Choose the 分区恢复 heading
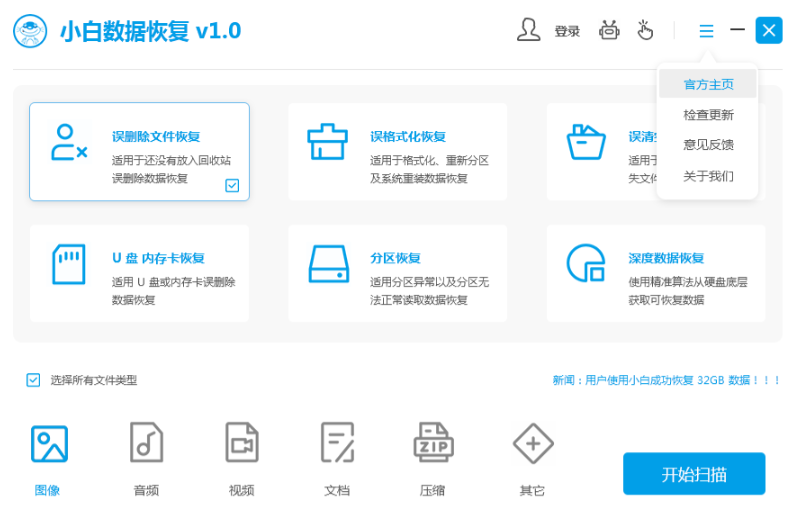This screenshot has width=789, height=511. (x=396, y=258)
